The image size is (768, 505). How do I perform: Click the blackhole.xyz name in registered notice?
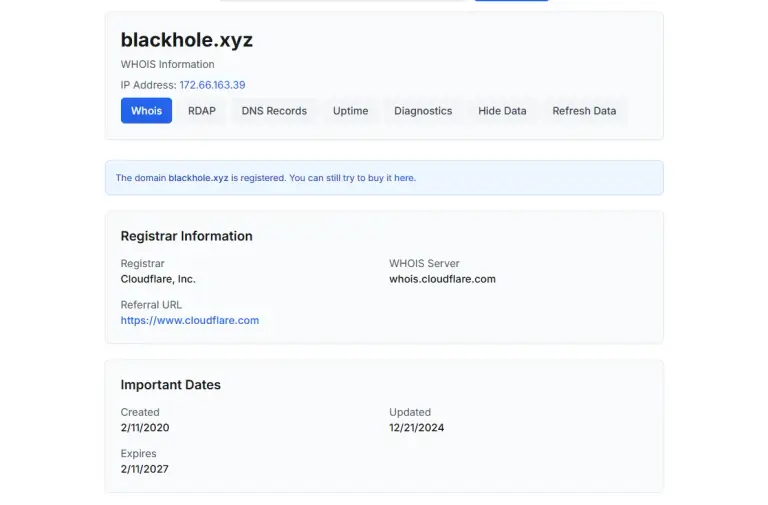[198, 178]
